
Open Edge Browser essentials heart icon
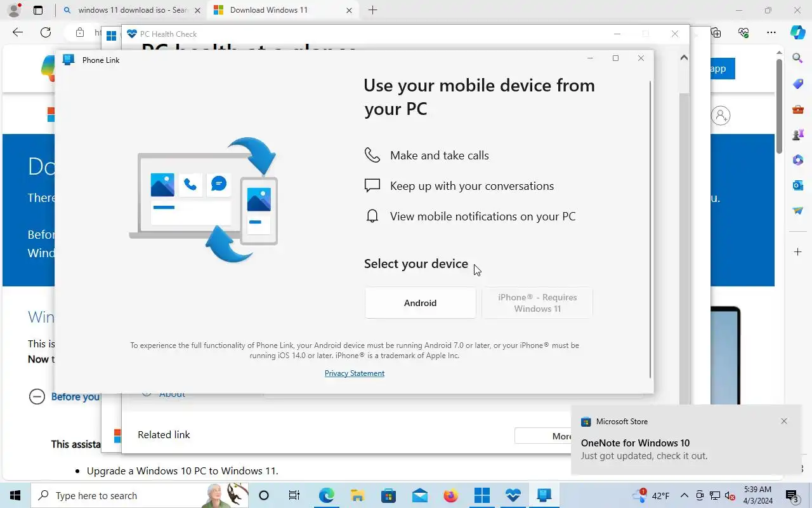[x=743, y=32]
